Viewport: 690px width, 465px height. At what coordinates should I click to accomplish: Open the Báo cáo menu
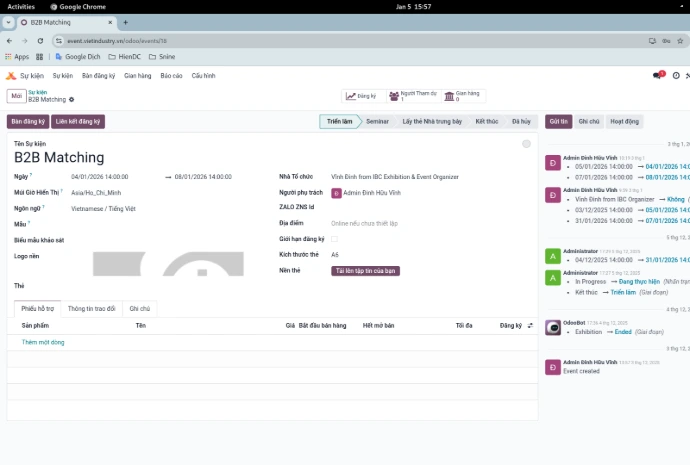click(171, 75)
